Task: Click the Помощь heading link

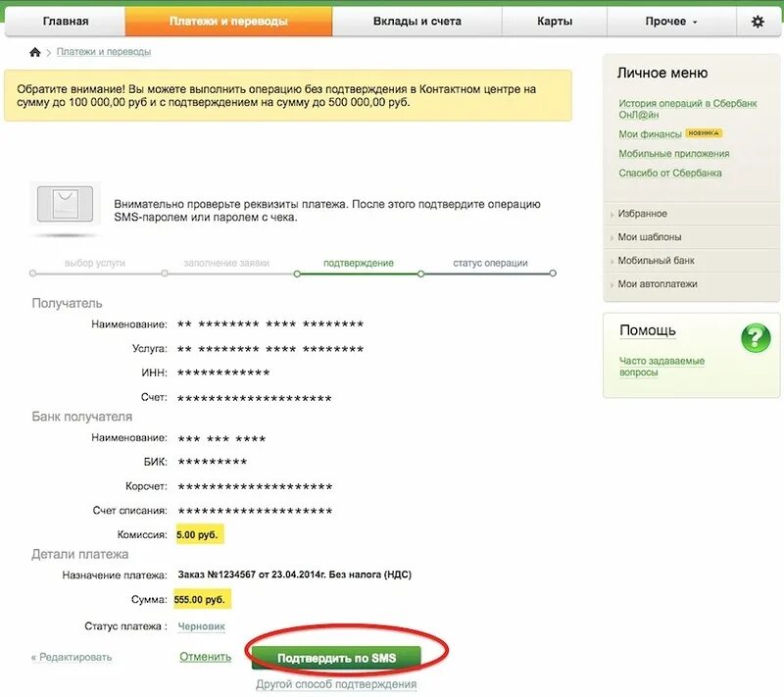Action: tap(648, 330)
